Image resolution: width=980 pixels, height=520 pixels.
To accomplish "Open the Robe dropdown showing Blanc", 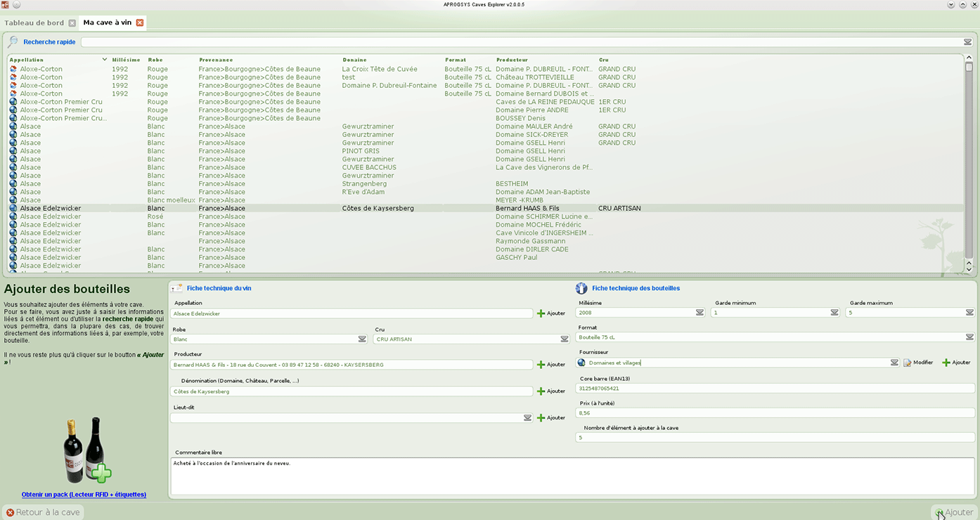I will [362, 339].
